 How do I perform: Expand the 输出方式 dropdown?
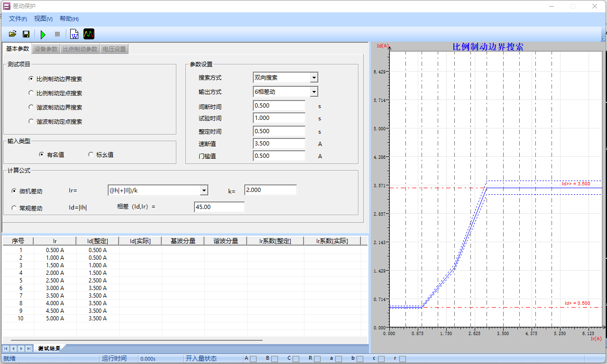[x=313, y=92]
